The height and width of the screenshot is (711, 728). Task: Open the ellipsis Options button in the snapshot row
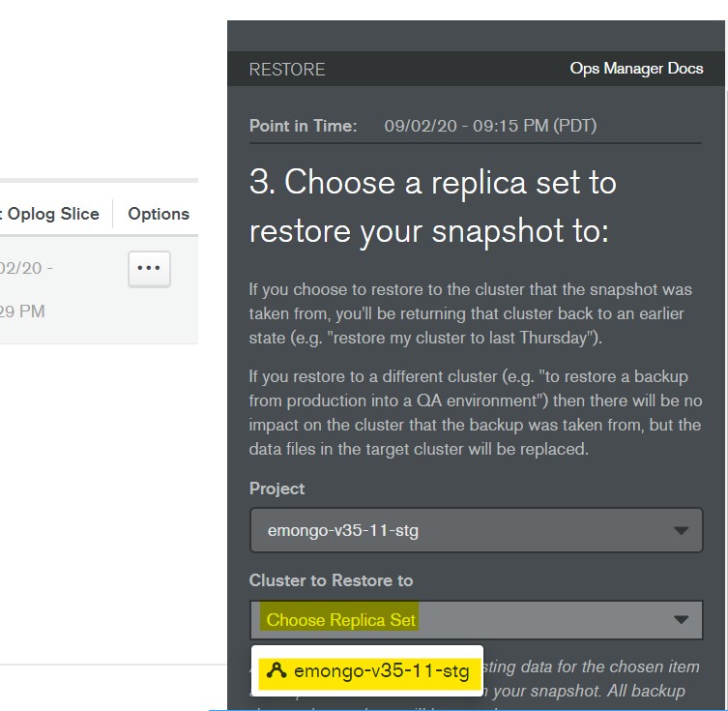(x=149, y=269)
